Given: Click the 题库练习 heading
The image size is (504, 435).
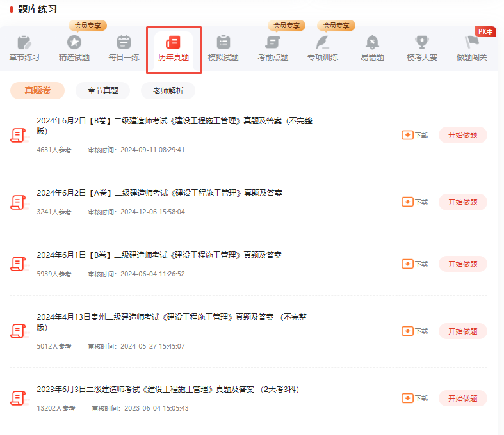Looking at the screenshot, I should [37, 10].
